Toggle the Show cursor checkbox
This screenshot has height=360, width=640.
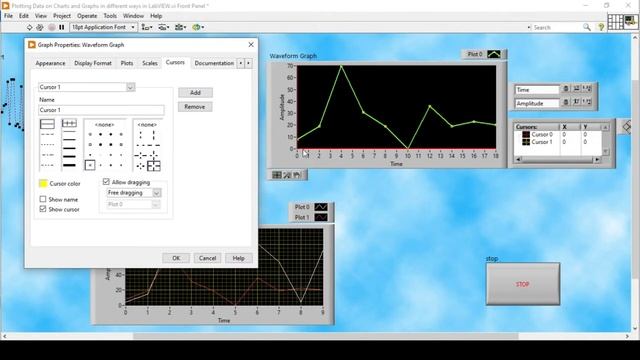click(43, 209)
